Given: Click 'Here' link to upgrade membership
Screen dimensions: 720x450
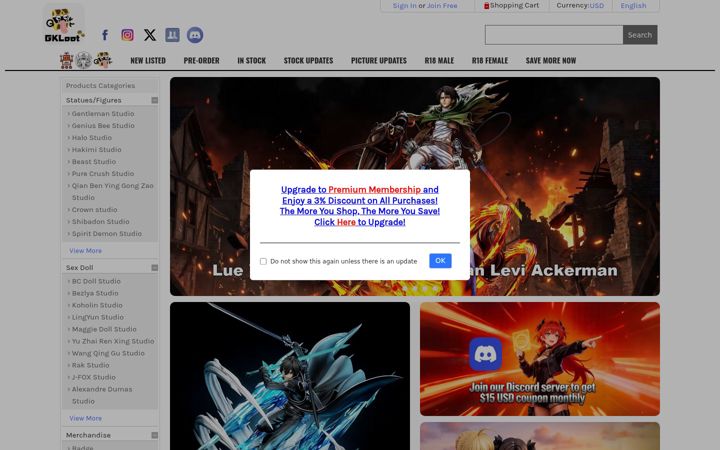Looking at the screenshot, I should click(346, 222).
